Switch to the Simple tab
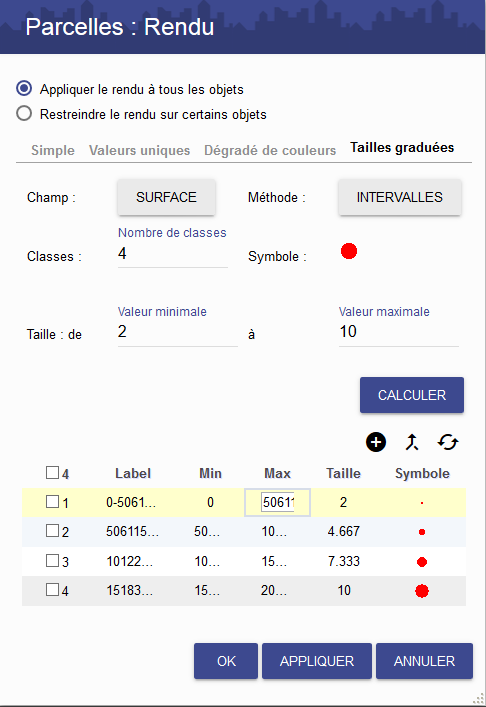Viewport: 486px width, 707px height. tap(53, 150)
